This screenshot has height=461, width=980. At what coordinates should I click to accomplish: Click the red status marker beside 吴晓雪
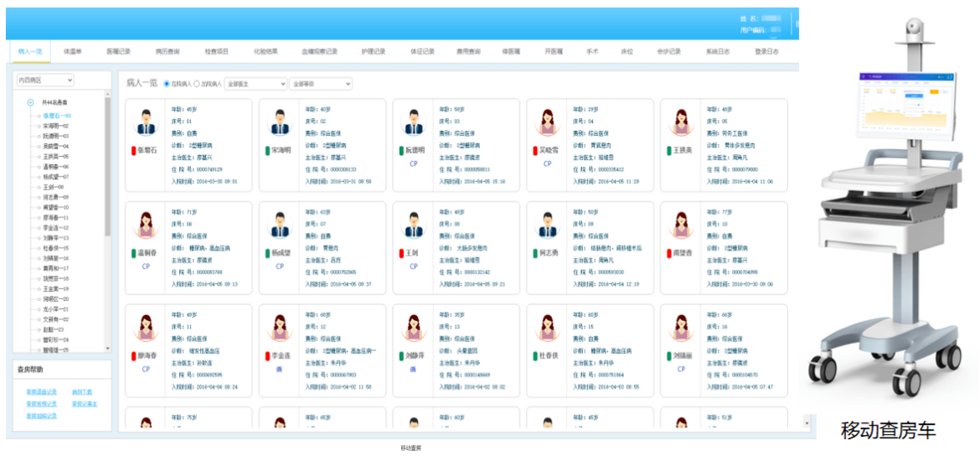pos(534,151)
